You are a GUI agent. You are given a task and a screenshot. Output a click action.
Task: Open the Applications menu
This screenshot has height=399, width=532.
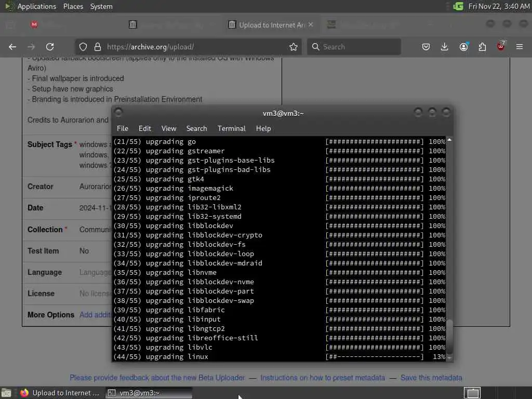tap(37, 6)
